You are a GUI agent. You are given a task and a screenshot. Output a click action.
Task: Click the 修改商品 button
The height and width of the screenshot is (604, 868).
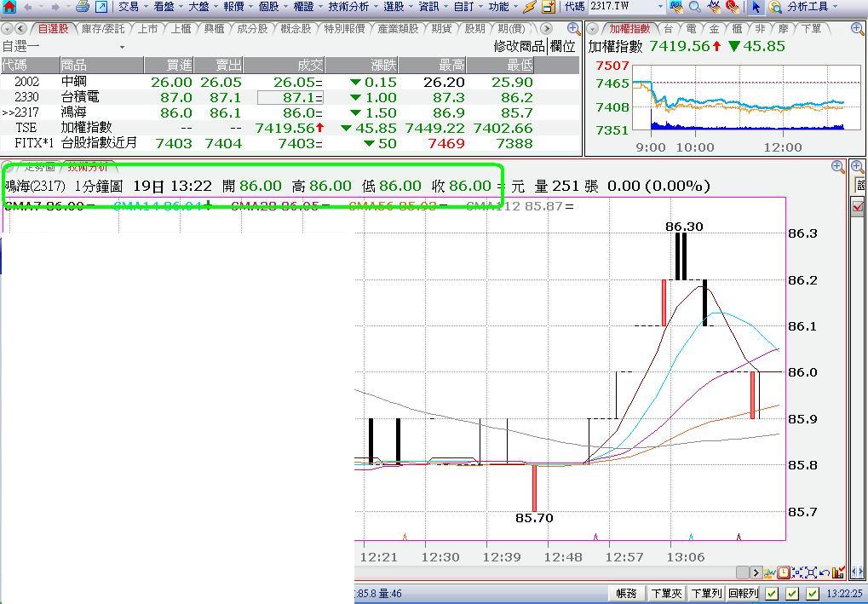click(519, 47)
